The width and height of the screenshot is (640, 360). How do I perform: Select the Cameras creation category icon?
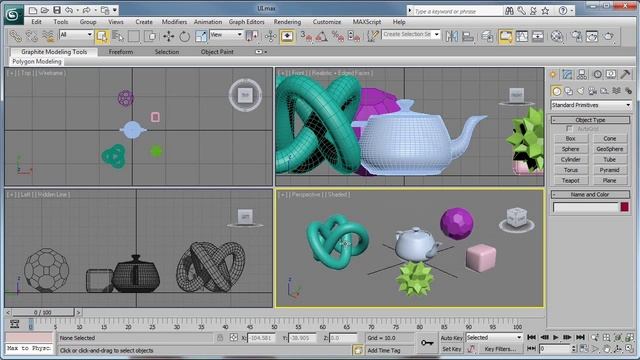(593, 91)
